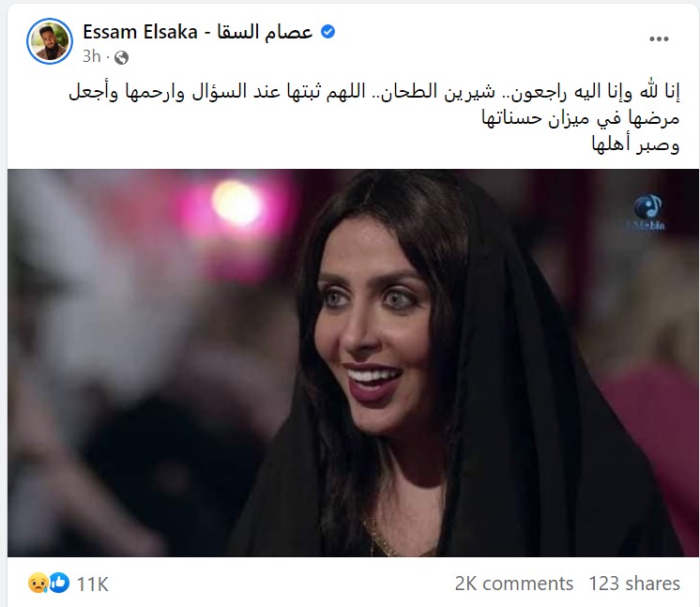Open Essam Elsaka's profile picture avatar
This screenshot has height=607, width=700.
(50, 41)
